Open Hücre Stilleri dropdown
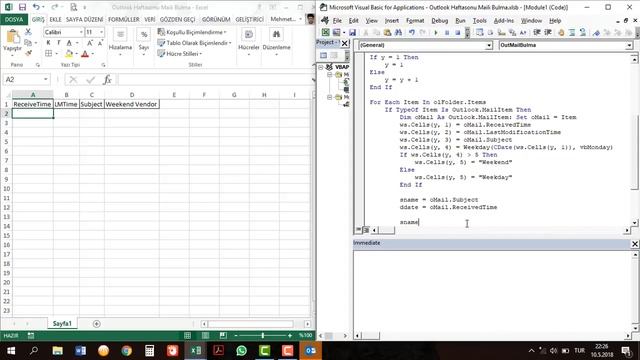640x360 pixels. tap(180, 53)
